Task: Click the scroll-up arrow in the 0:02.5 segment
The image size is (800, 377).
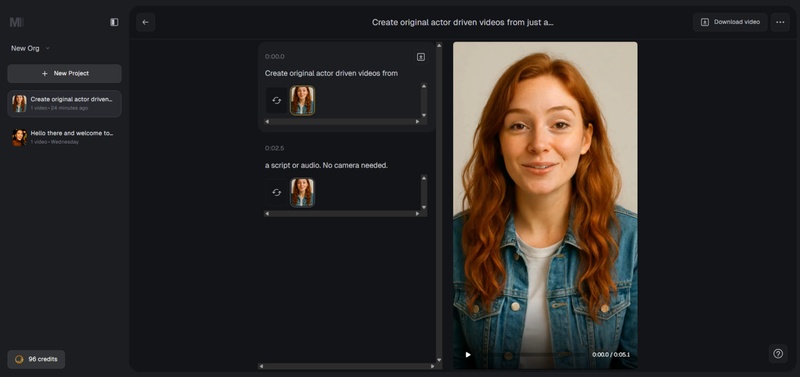Action: pos(424,178)
